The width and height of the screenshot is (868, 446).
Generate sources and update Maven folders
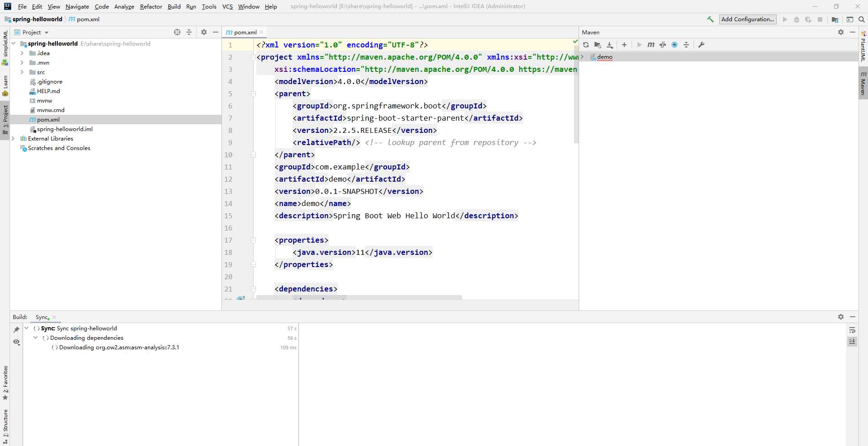(x=598, y=45)
